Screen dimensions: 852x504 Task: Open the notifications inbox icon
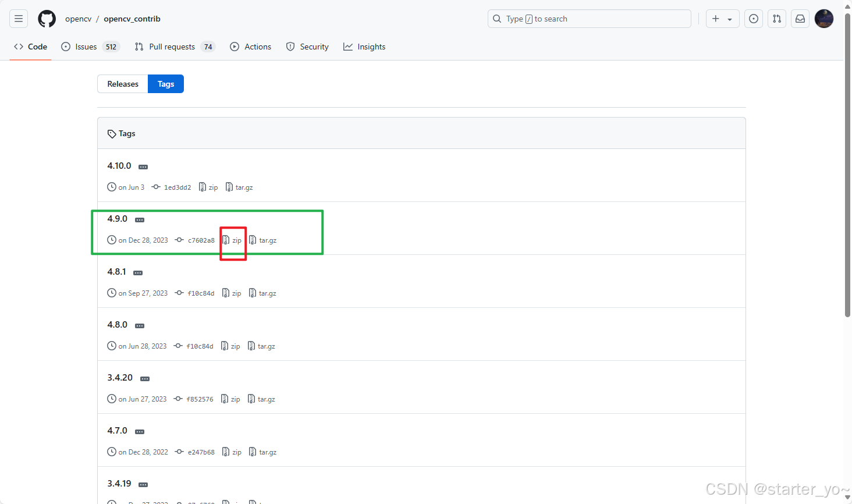pyautogui.click(x=800, y=19)
